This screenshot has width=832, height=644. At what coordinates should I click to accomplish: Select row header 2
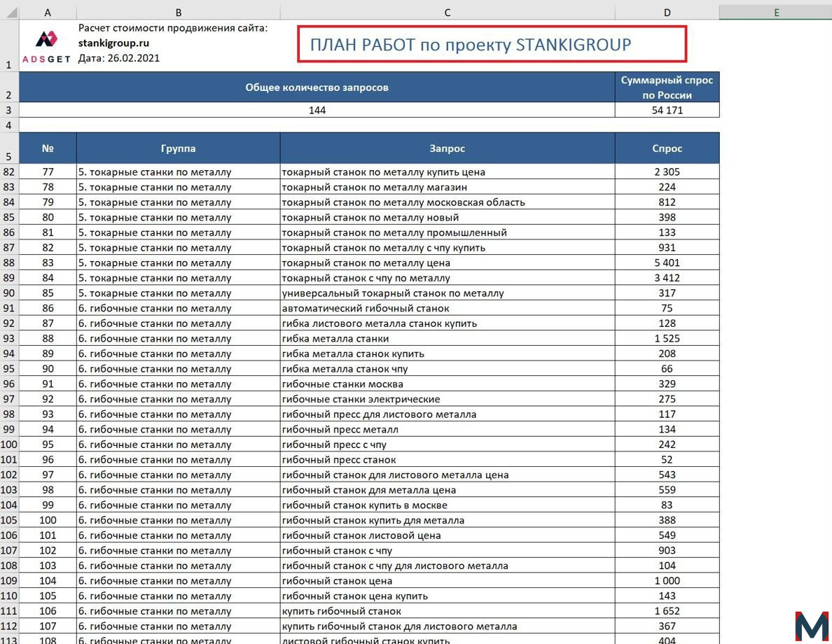pyautogui.click(x=9, y=87)
